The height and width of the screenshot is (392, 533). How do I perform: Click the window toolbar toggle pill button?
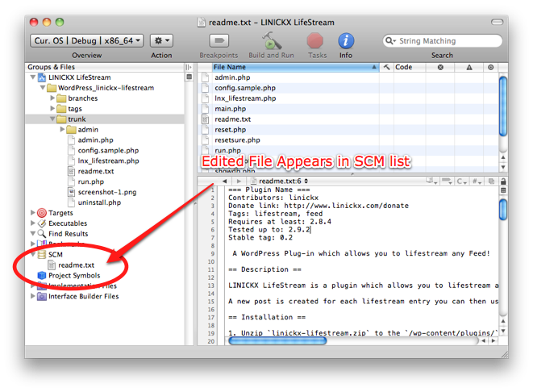point(497,22)
